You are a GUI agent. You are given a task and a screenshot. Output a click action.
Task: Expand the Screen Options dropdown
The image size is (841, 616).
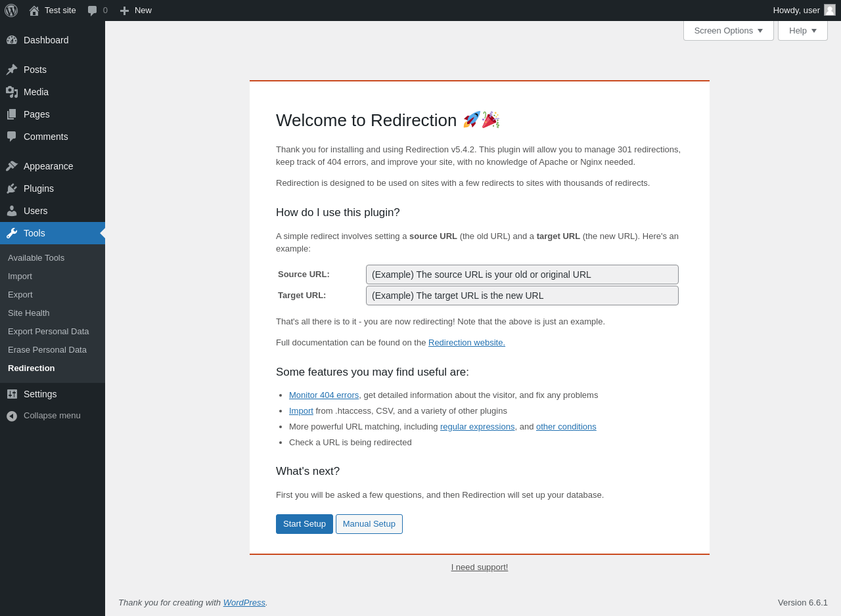pos(728,30)
